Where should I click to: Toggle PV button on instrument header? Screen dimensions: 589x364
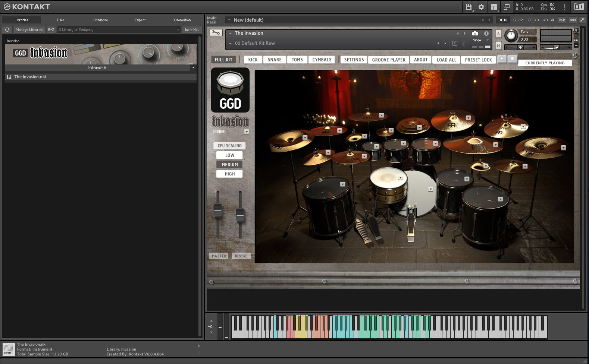coord(576,45)
